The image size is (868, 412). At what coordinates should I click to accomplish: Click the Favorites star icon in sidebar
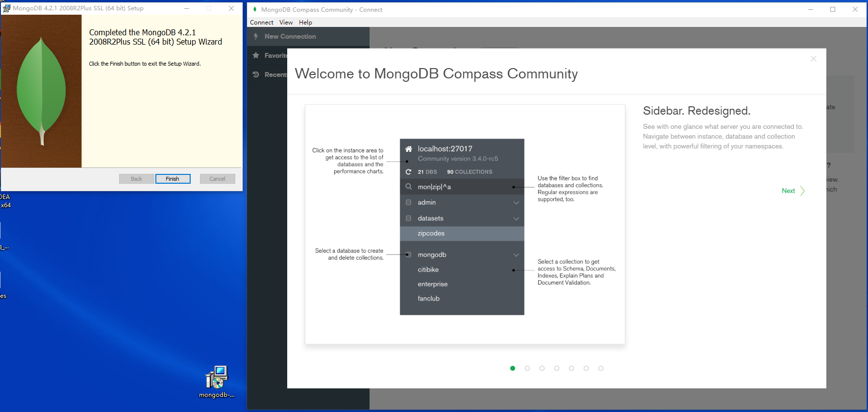pyautogui.click(x=256, y=55)
